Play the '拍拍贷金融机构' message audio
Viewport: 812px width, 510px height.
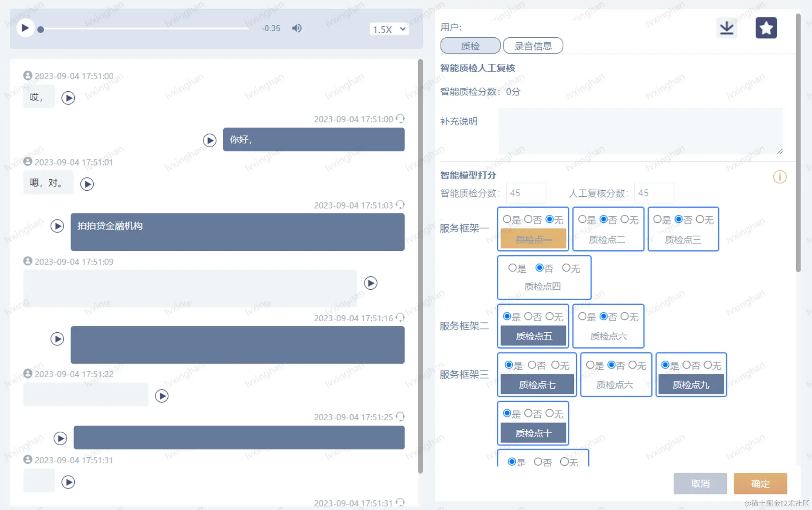[57, 226]
